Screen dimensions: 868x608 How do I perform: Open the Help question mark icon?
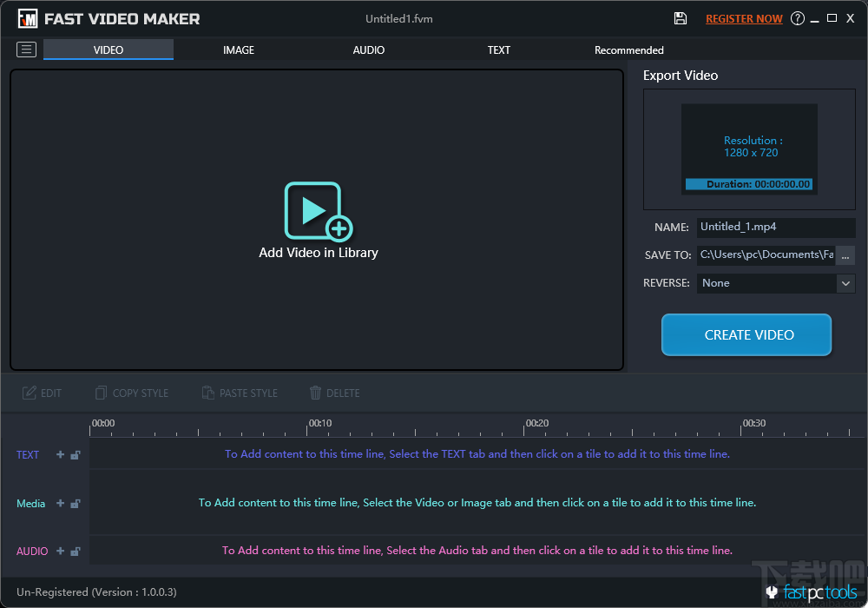797,17
